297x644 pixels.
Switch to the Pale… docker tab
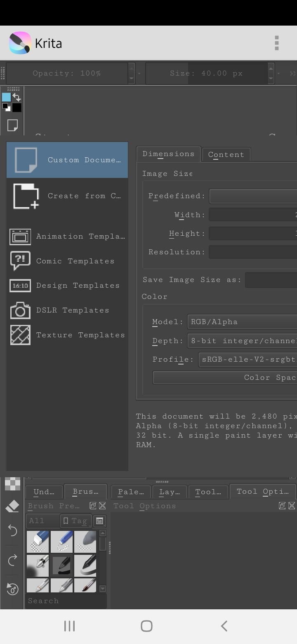click(x=131, y=492)
